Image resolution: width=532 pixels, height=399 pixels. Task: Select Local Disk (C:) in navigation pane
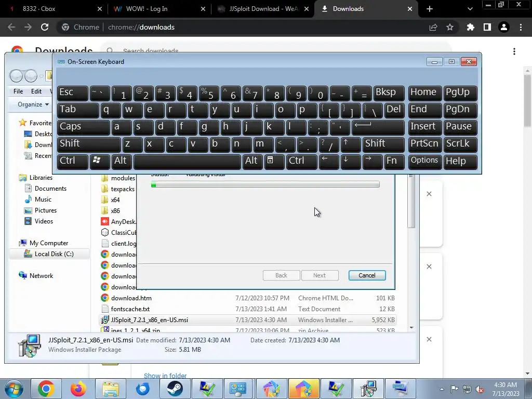pos(49,254)
